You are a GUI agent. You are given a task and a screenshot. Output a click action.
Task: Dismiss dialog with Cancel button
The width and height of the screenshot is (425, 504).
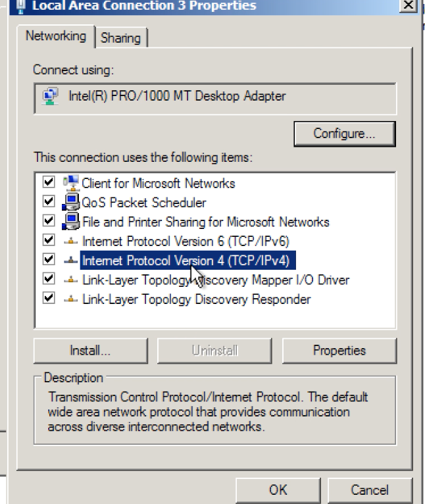click(369, 490)
